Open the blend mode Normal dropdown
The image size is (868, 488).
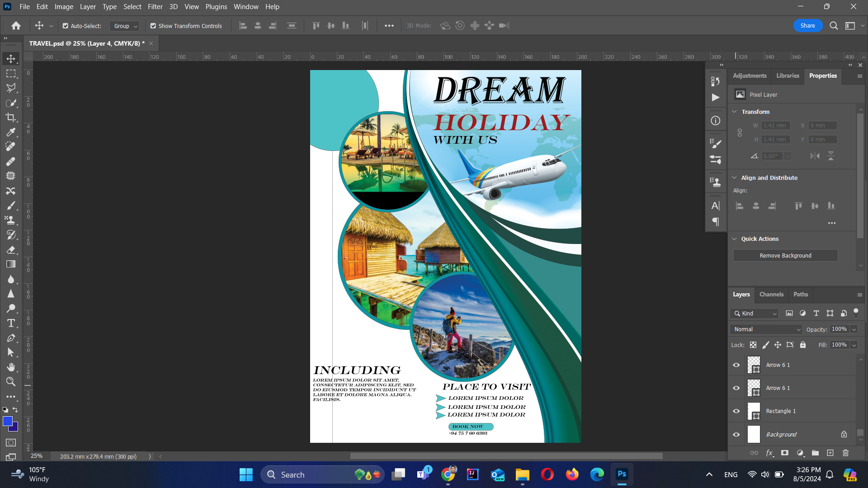coord(766,329)
